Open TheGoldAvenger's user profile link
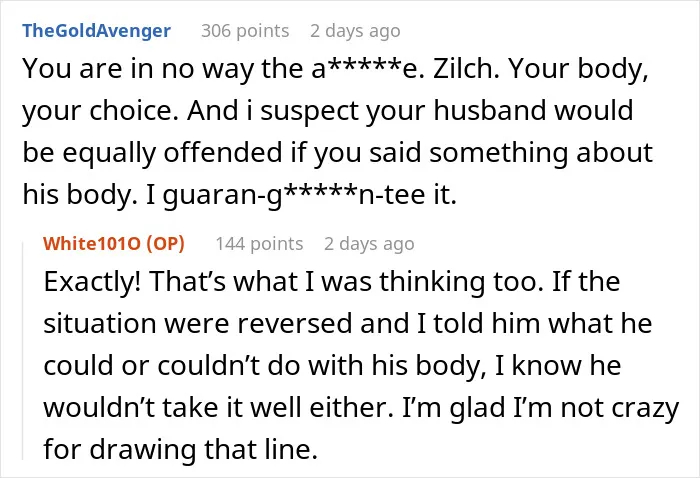 (96, 31)
